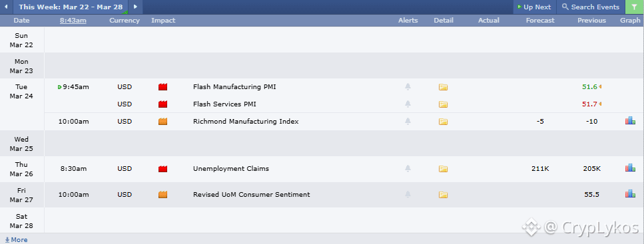This screenshot has height=244, width=644.
Task: Toggle alert bell for Flash Services PMI
Action: pyautogui.click(x=408, y=104)
